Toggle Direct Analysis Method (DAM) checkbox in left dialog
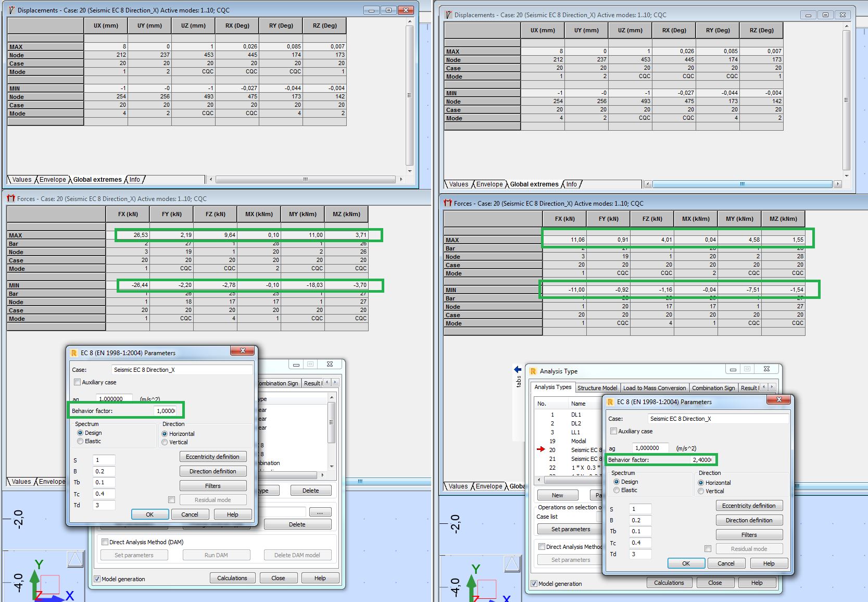Image resolution: width=868 pixels, height=602 pixels. 105,542
